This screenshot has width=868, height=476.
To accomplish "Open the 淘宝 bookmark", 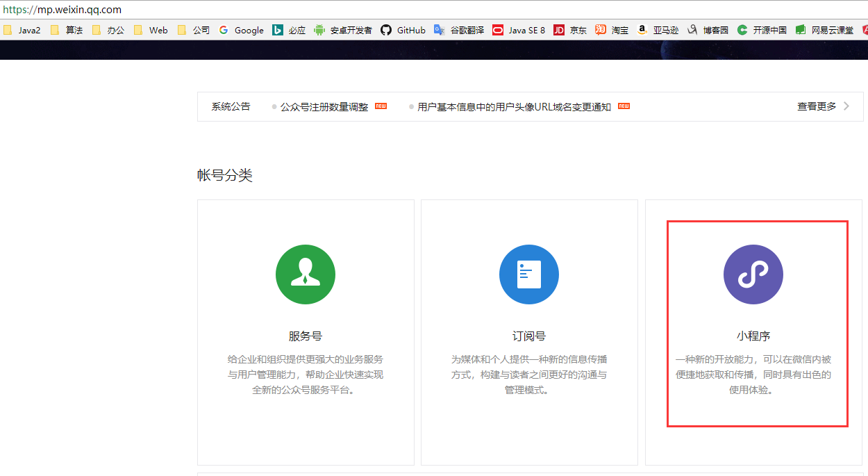I will (612, 30).
